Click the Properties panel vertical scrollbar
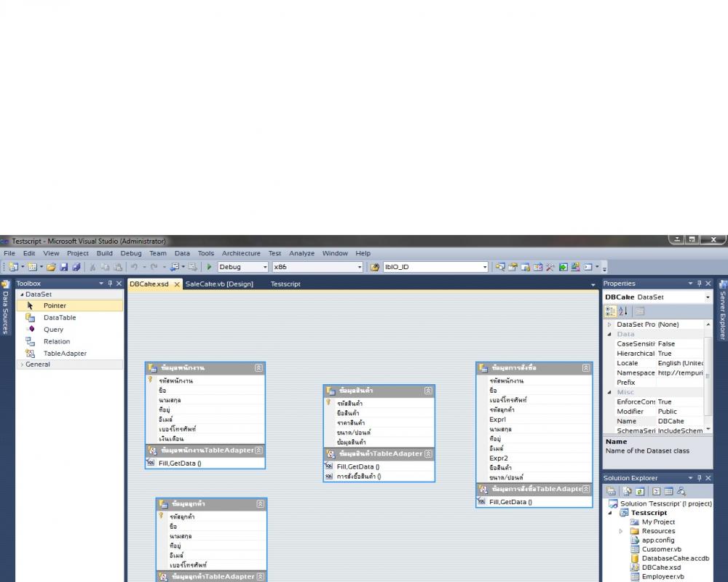Image resolution: width=728 pixels, height=582 pixels. (x=708, y=376)
